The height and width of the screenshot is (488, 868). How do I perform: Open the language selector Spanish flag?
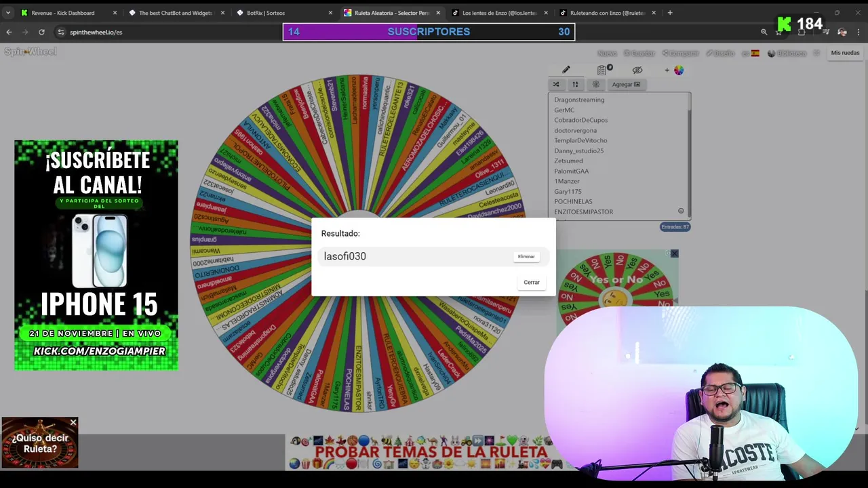[751, 53]
